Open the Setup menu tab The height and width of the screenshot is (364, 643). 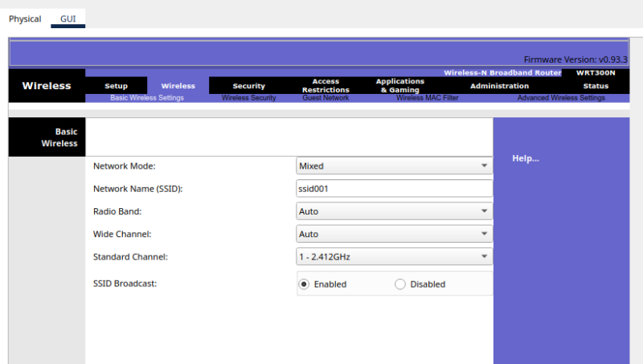click(116, 86)
